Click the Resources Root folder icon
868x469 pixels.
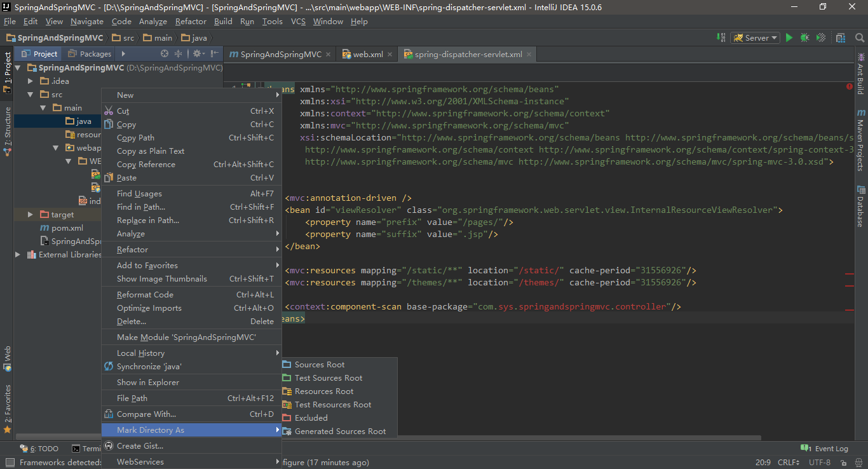(287, 391)
